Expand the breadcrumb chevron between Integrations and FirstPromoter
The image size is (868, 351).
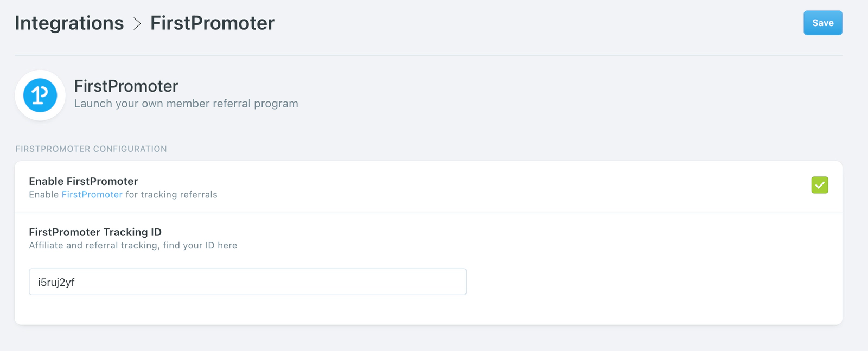(x=136, y=23)
